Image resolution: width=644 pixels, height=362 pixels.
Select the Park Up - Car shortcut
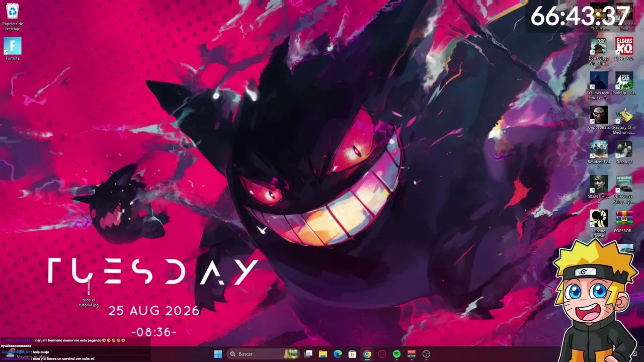point(624,83)
